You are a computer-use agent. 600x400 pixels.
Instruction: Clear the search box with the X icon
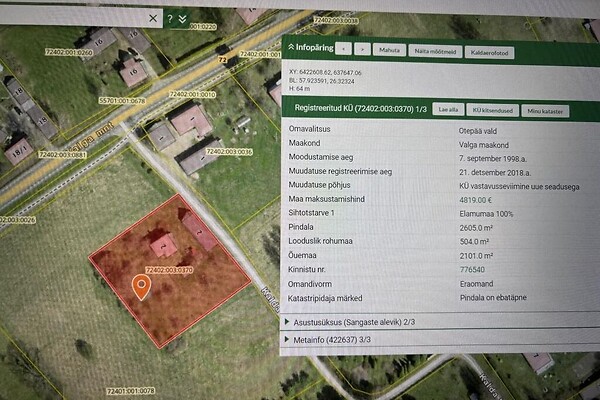(x=153, y=18)
